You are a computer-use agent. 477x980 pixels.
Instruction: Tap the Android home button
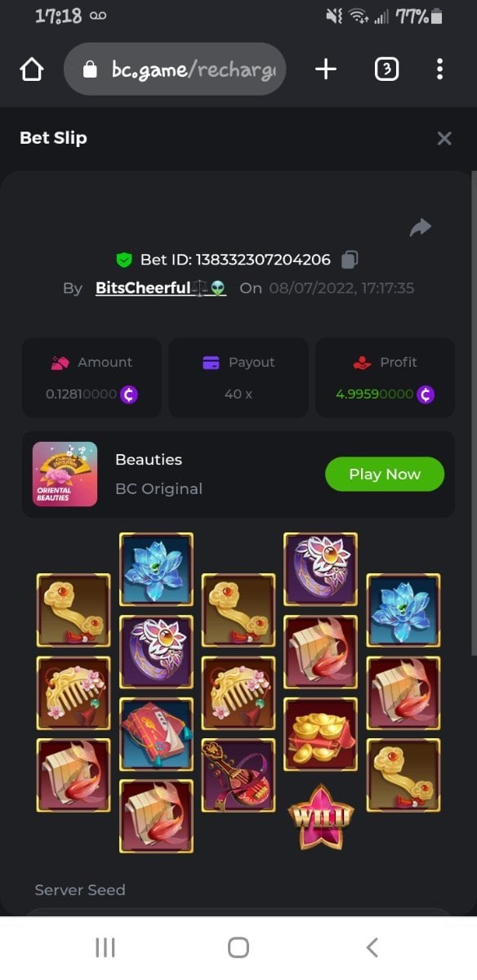tap(238, 947)
